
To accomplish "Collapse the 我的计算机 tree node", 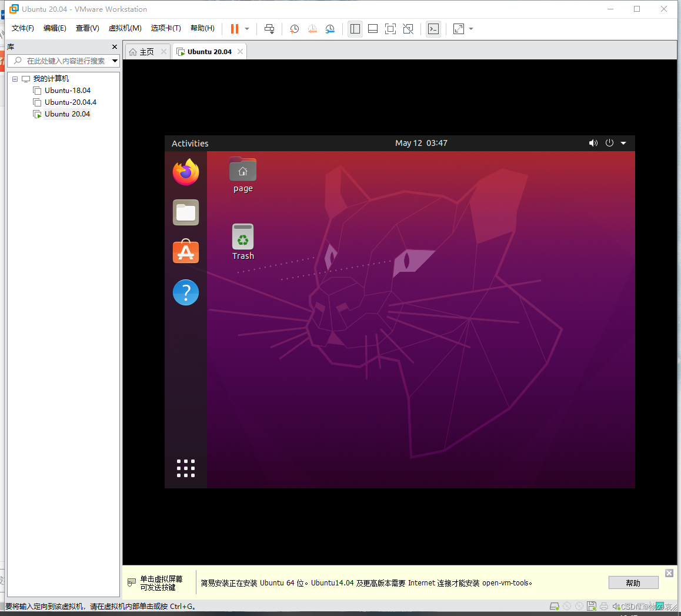I will [15, 79].
